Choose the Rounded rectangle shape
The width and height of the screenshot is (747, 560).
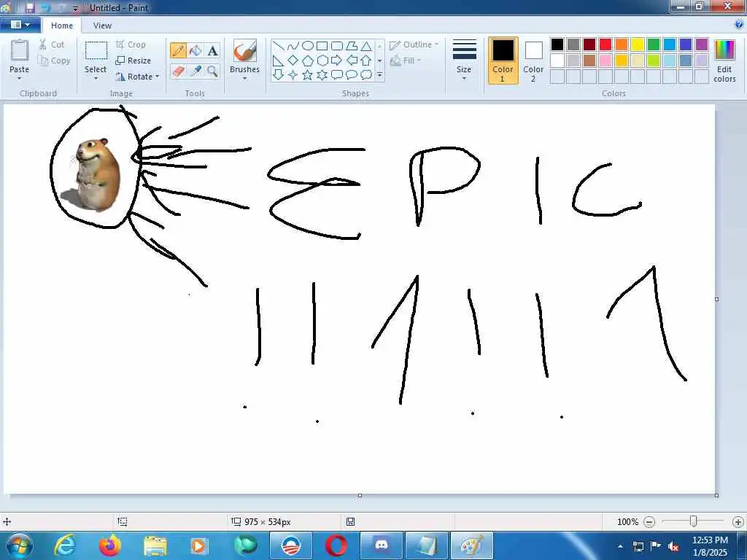(337, 46)
